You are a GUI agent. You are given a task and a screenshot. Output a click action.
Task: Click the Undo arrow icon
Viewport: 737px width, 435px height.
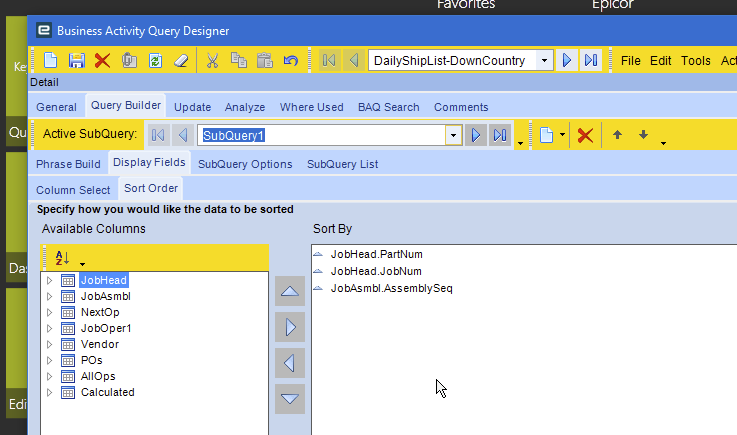tap(291, 61)
